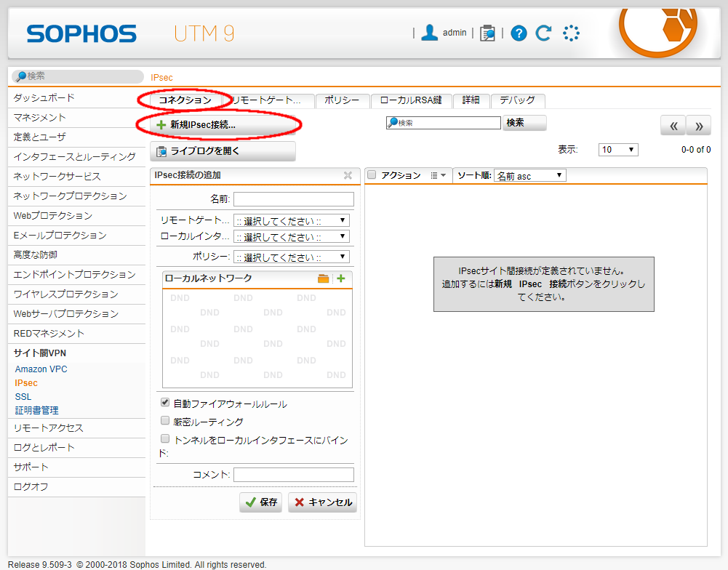Select the デバッグ tab
The height and width of the screenshot is (570, 728).
point(517,100)
